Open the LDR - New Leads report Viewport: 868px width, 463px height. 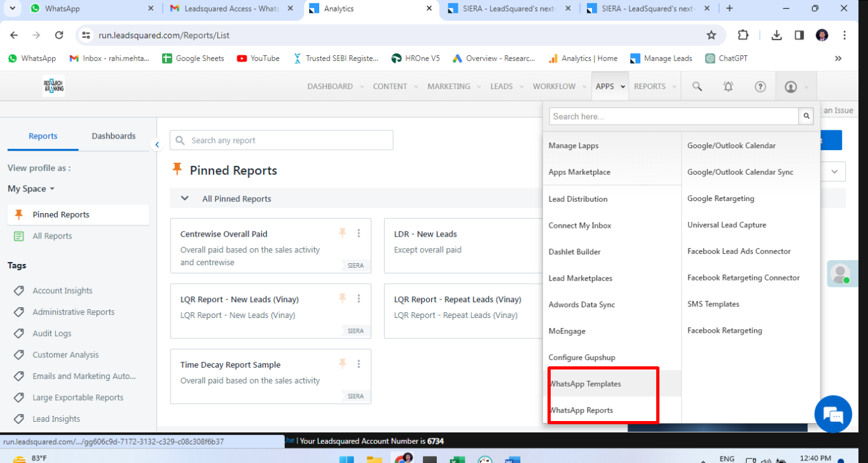click(425, 234)
